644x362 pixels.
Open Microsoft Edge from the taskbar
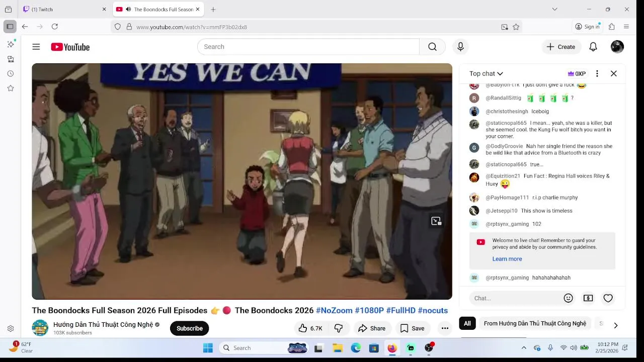point(356,348)
